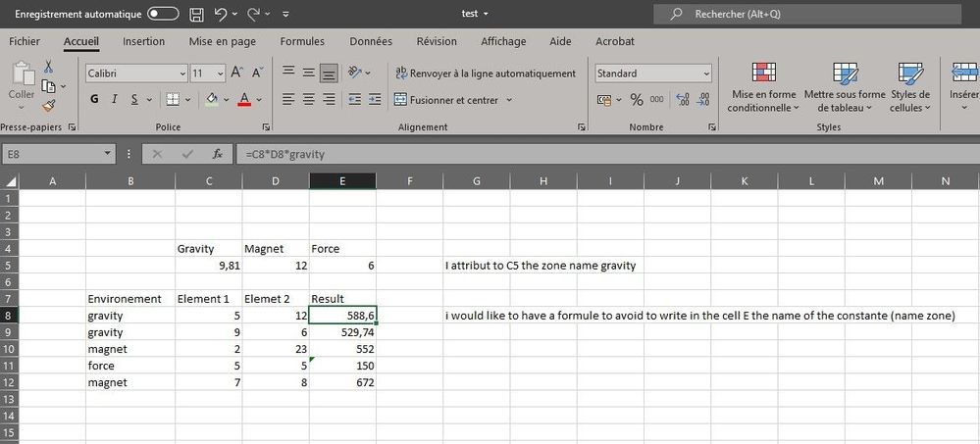980x444 pixels.
Task: Open the Alignement dialog launcher
Action: (x=582, y=126)
